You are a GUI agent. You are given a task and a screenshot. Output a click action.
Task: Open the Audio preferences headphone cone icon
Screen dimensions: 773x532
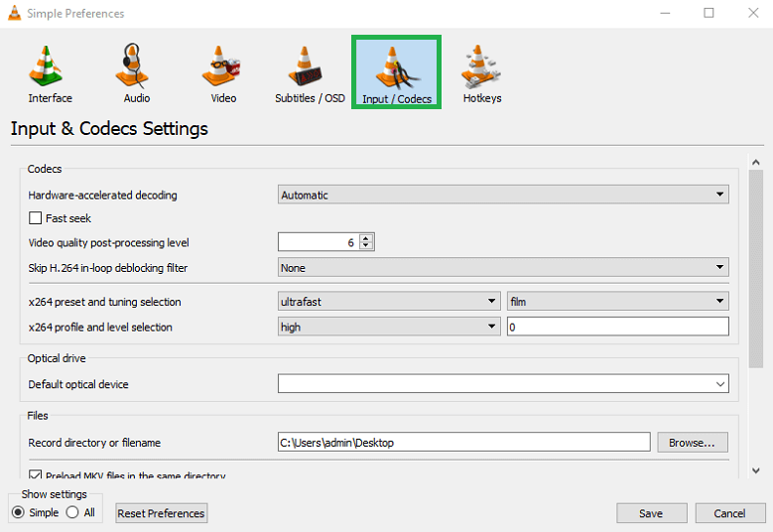132,66
